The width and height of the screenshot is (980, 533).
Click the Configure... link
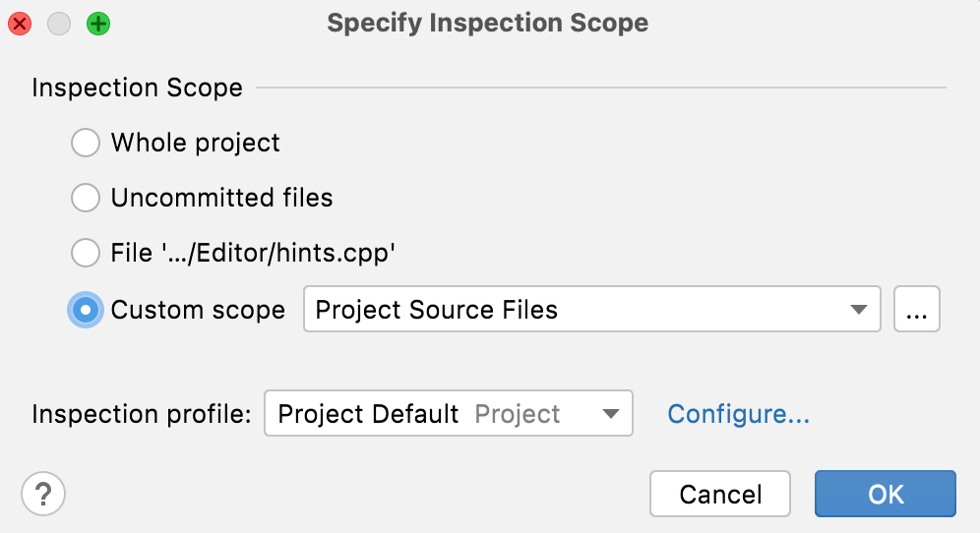tap(738, 414)
